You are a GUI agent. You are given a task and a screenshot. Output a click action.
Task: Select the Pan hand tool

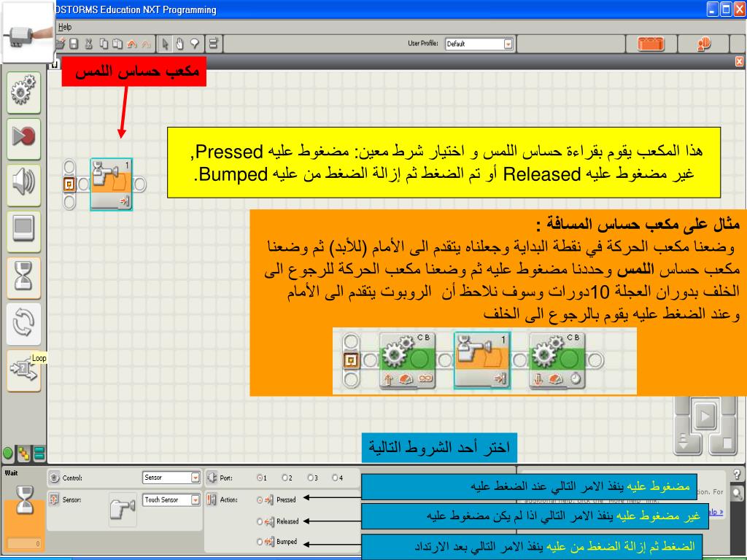[x=179, y=44]
